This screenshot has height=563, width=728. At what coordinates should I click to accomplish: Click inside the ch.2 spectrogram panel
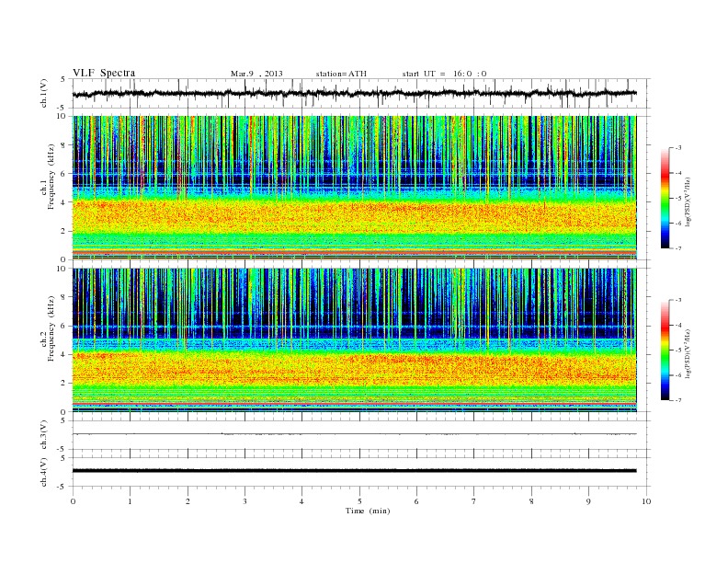click(354, 339)
